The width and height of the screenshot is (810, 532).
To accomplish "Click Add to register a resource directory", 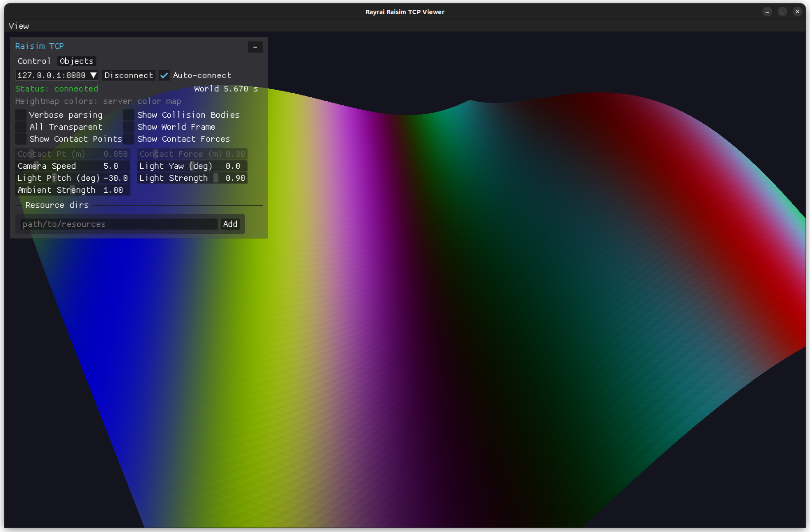I will click(230, 224).
